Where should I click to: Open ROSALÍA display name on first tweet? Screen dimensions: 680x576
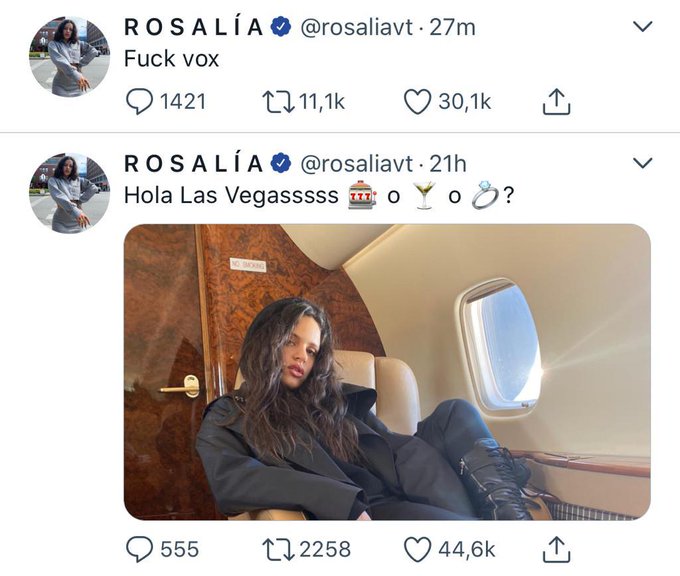click(x=193, y=27)
